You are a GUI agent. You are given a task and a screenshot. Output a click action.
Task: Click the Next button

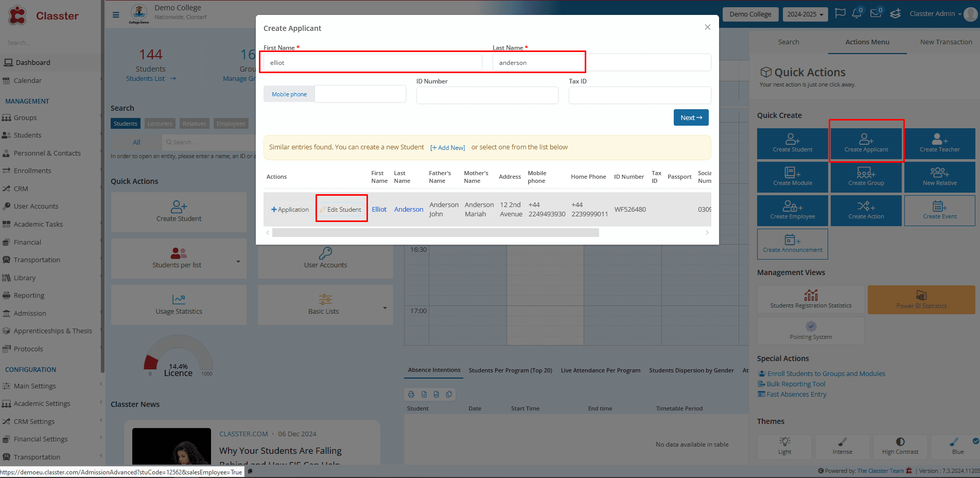tap(691, 117)
